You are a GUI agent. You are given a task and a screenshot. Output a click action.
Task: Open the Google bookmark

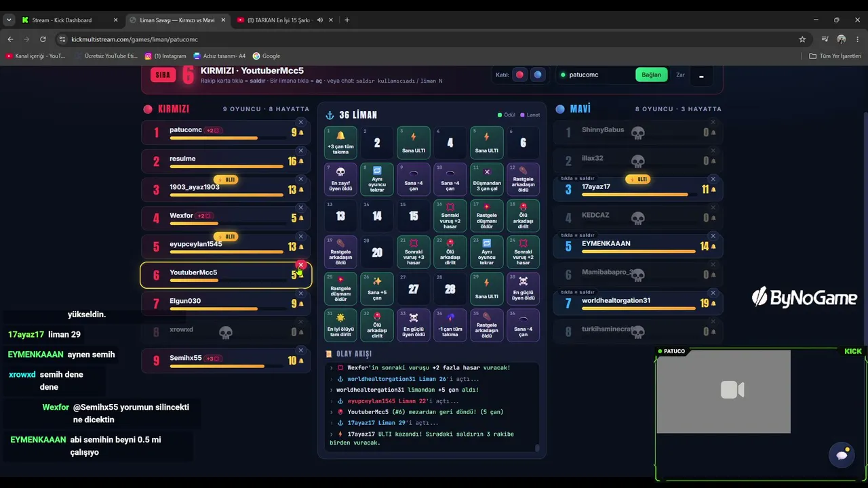point(267,56)
